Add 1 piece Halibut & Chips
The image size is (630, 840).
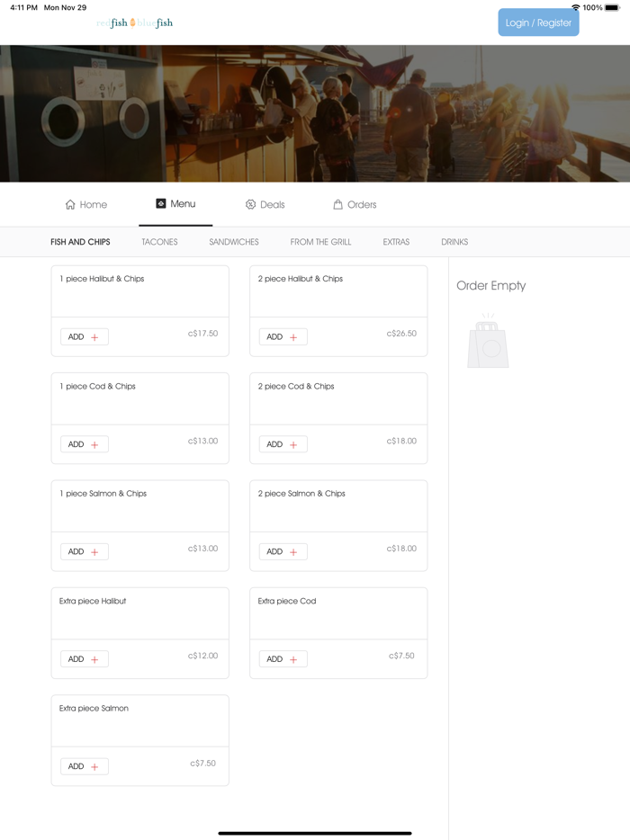click(x=85, y=337)
